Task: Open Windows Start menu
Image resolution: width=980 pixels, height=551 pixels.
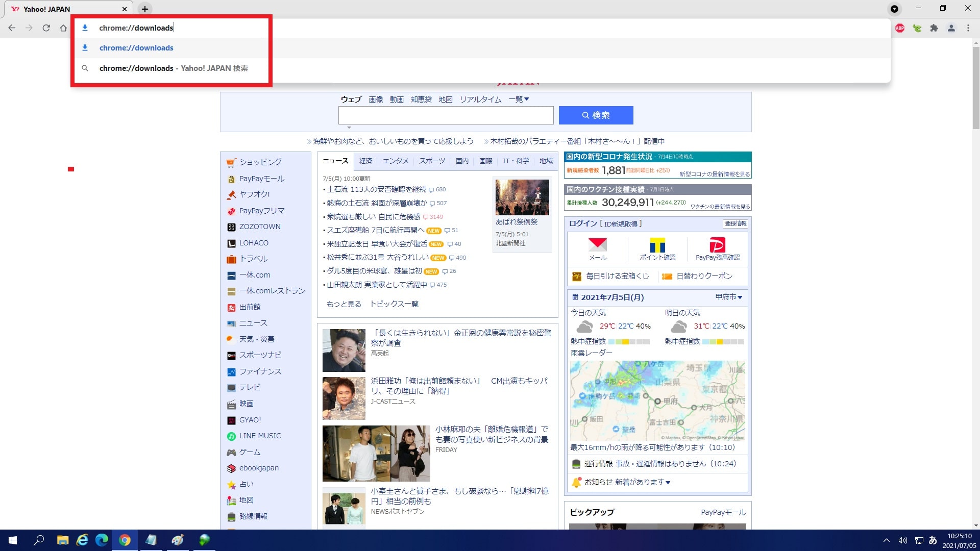Action: coord(13,540)
